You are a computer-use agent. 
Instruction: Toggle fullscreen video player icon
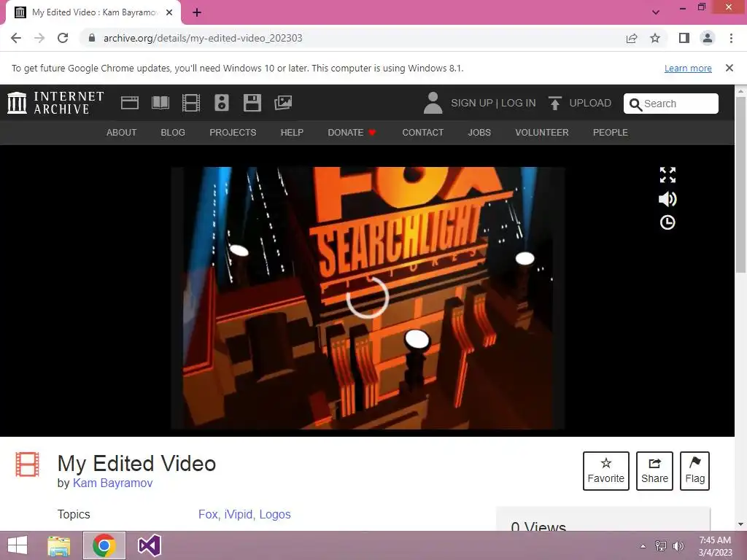[667, 175]
